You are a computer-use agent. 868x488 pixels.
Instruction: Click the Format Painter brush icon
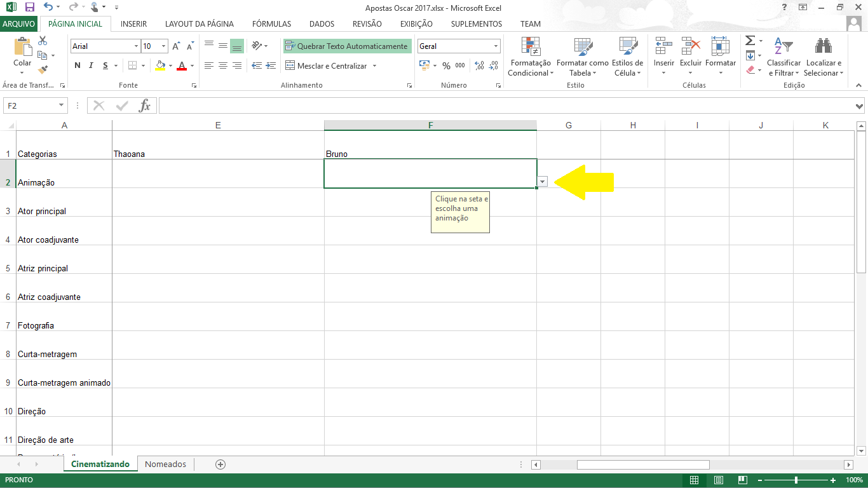tap(43, 70)
